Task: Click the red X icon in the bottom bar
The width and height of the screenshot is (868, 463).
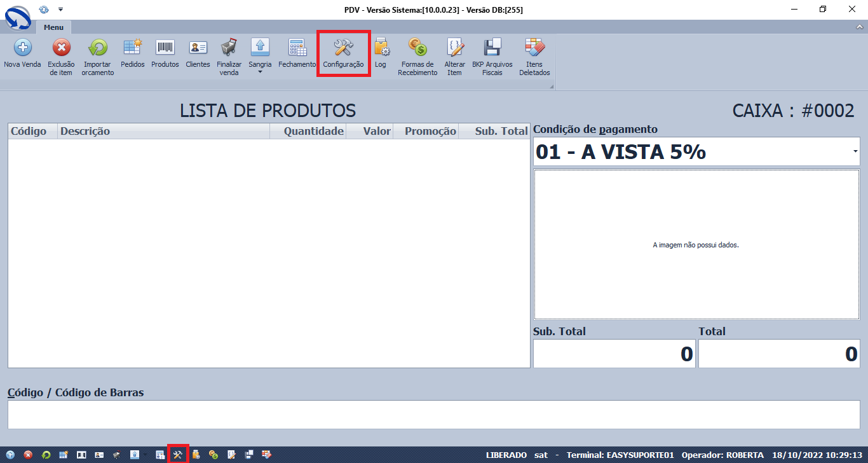Action: 28,455
